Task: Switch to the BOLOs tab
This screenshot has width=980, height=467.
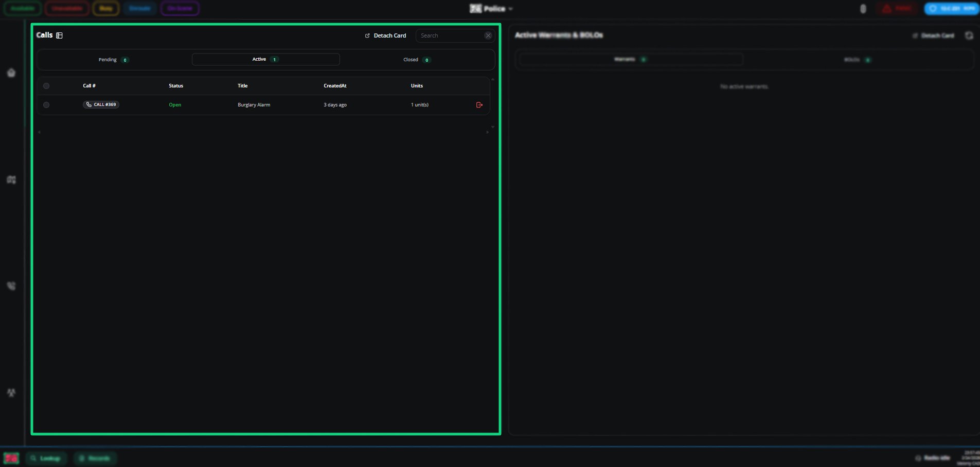Action: 858,60
